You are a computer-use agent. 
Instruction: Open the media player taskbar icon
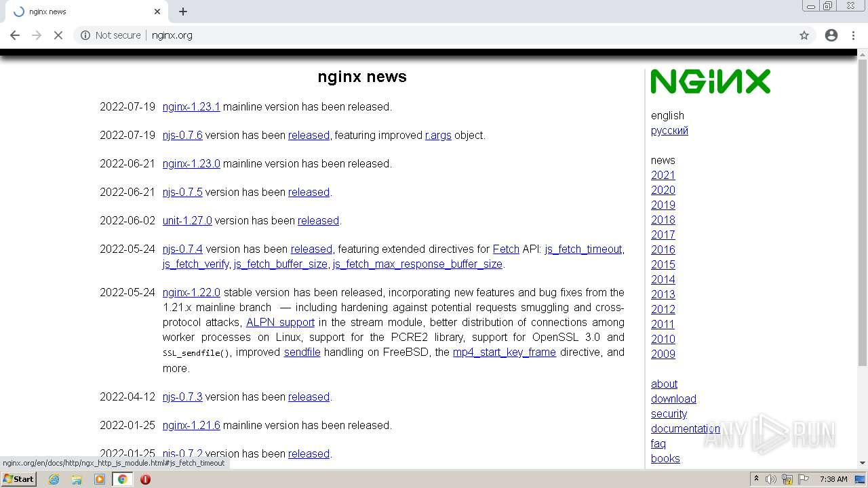pyautogui.click(x=100, y=479)
